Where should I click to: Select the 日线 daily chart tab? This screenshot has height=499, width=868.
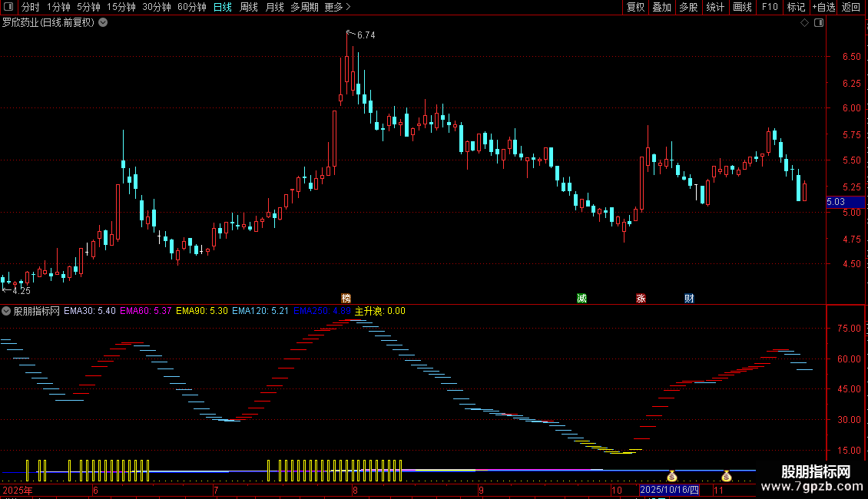(x=223, y=7)
